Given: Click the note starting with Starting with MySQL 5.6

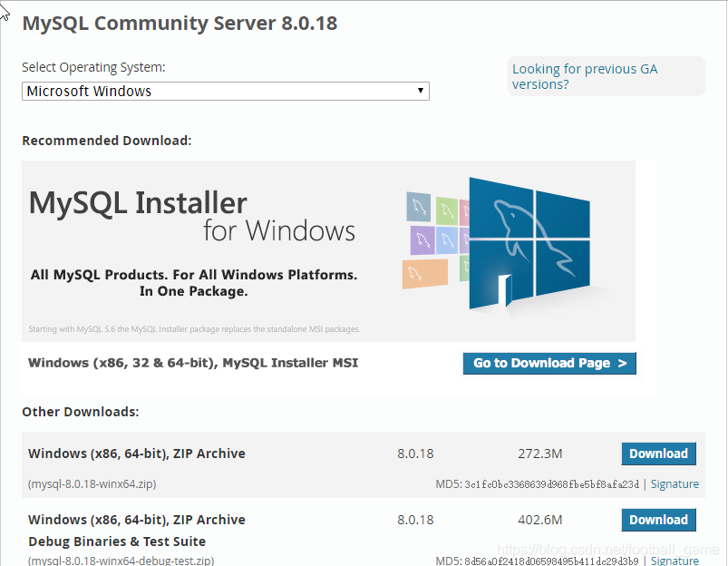Looking at the screenshot, I should pos(194,329).
